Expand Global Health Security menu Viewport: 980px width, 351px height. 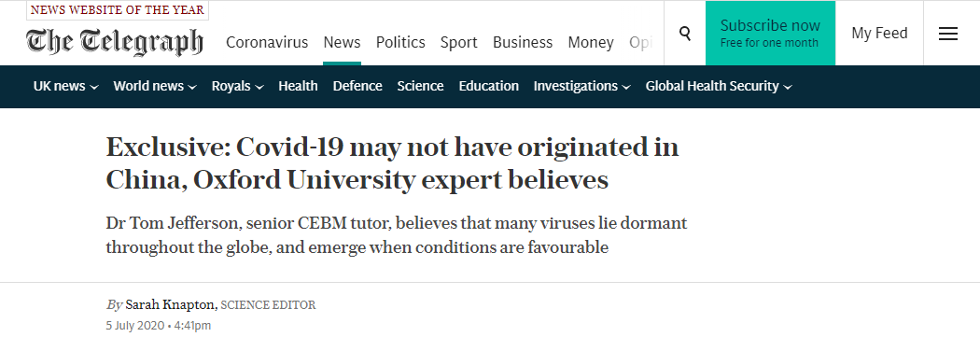719,86
